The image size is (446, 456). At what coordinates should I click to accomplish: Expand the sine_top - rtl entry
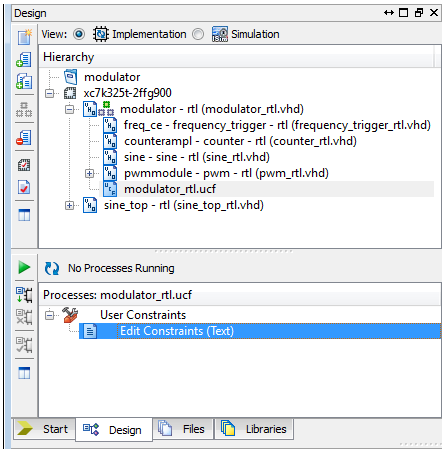point(69,205)
